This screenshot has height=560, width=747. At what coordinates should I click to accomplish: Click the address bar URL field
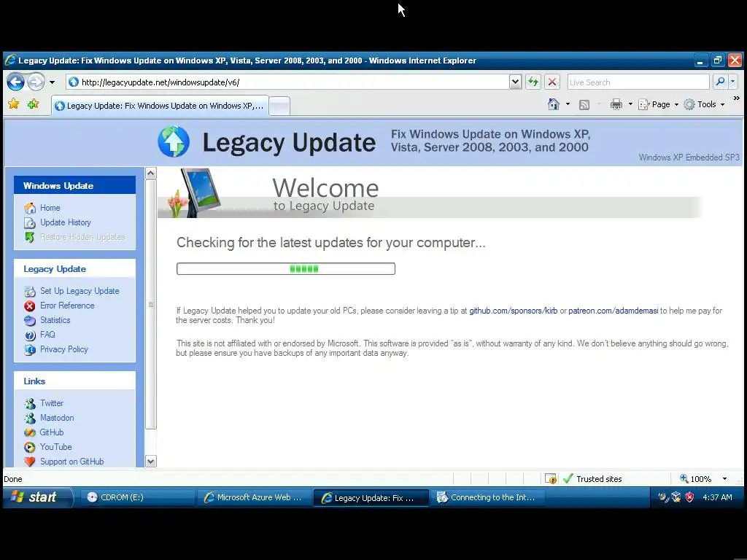pyautogui.click(x=287, y=82)
